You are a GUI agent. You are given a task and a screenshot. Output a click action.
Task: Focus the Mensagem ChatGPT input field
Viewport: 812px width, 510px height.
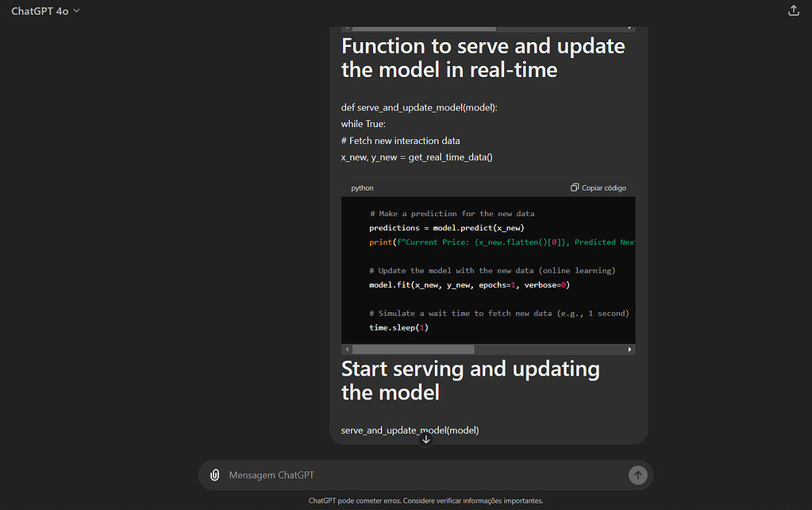point(425,475)
